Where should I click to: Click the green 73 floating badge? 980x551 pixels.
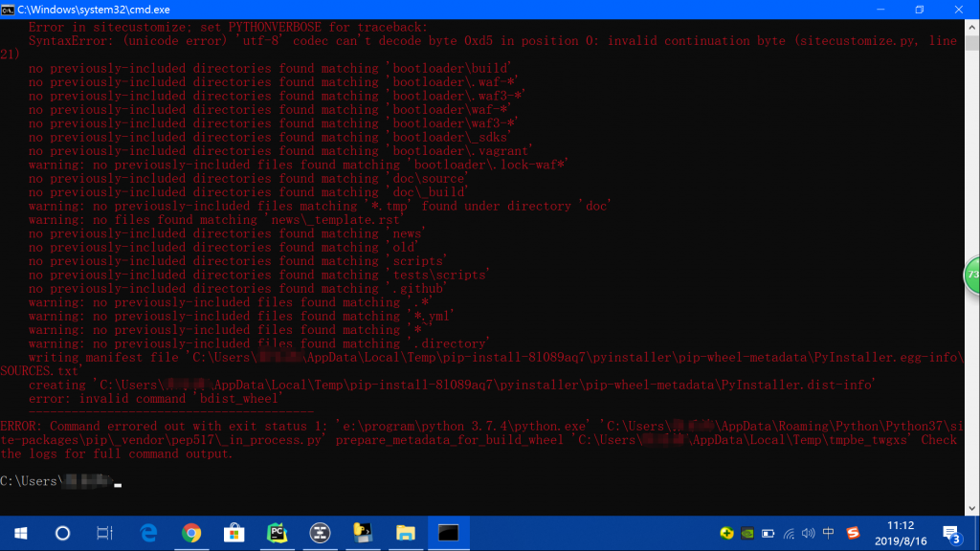pos(972,275)
